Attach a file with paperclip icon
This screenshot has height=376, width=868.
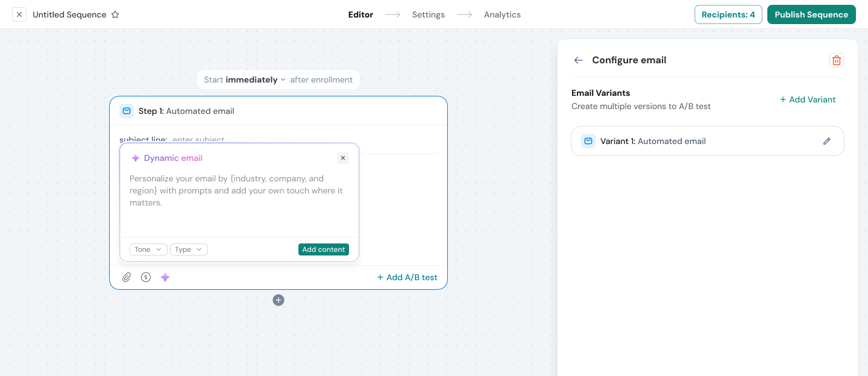[x=127, y=277]
